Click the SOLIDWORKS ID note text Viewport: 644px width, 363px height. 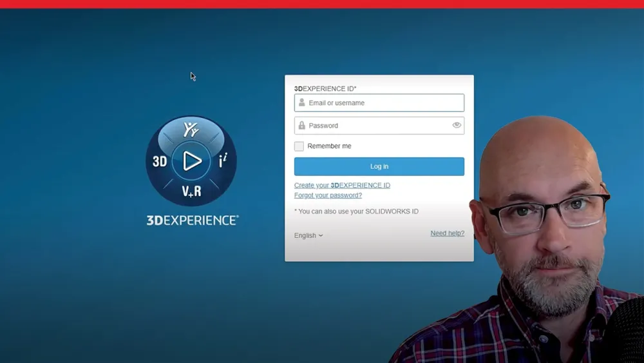point(357,211)
